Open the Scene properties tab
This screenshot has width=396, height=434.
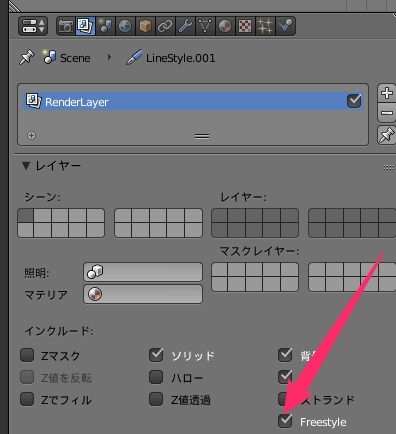click(x=105, y=26)
